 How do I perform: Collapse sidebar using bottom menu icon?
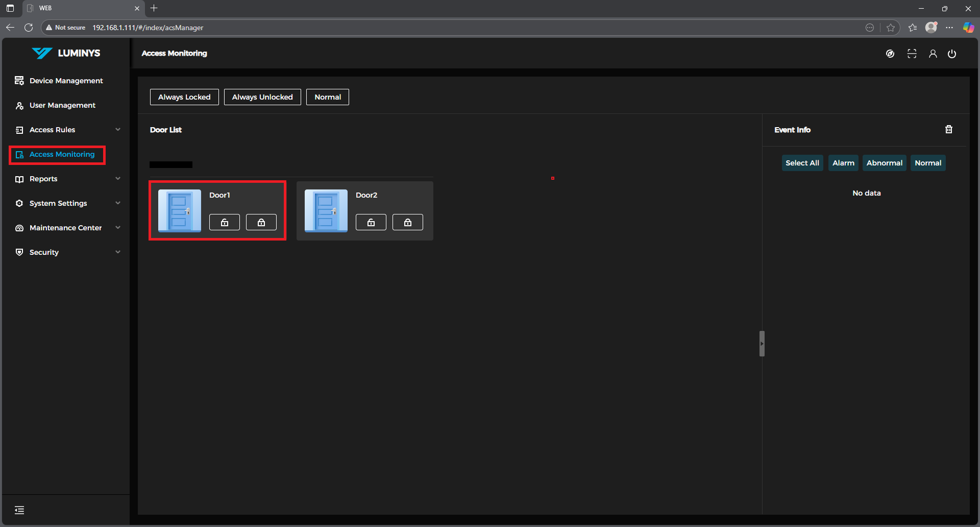pos(19,510)
